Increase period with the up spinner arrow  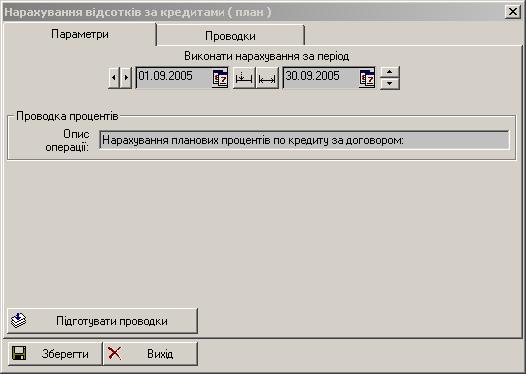tap(389, 72)
